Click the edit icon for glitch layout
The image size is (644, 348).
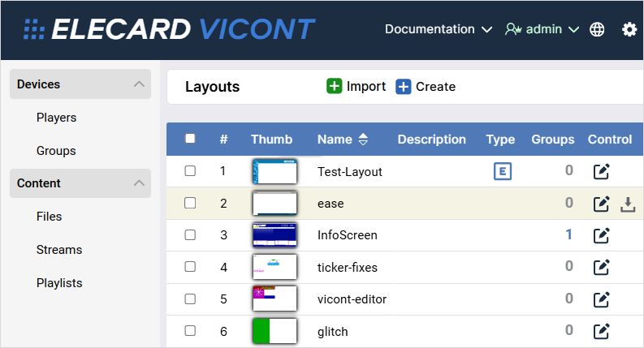(x=600, y=330)
